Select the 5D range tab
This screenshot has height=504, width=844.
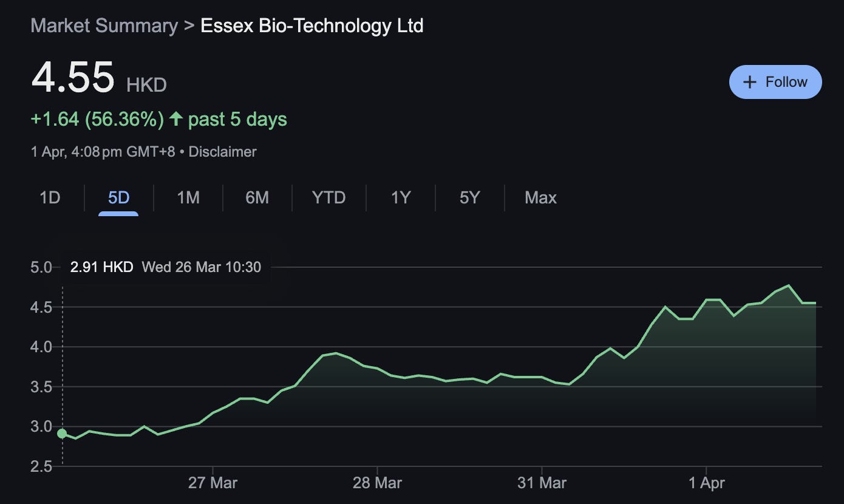tap(118, 198)
